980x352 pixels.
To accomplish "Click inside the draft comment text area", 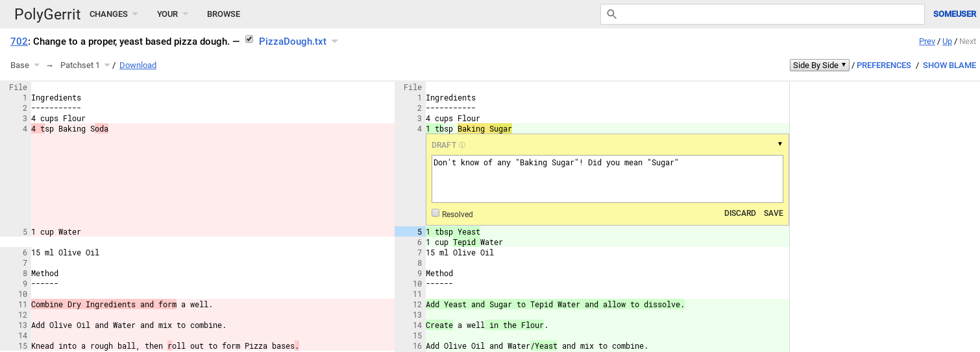I will tap(607, 182).
